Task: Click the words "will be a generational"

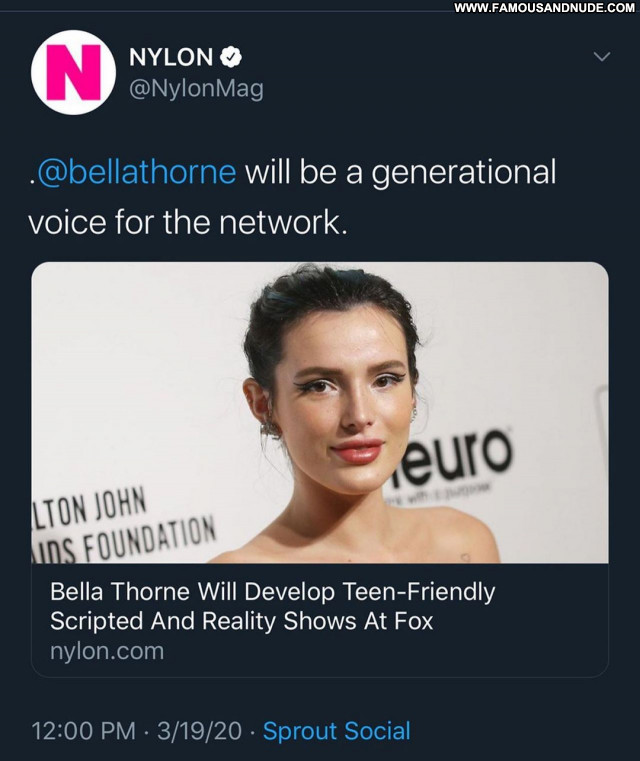Action: [400, 172]
